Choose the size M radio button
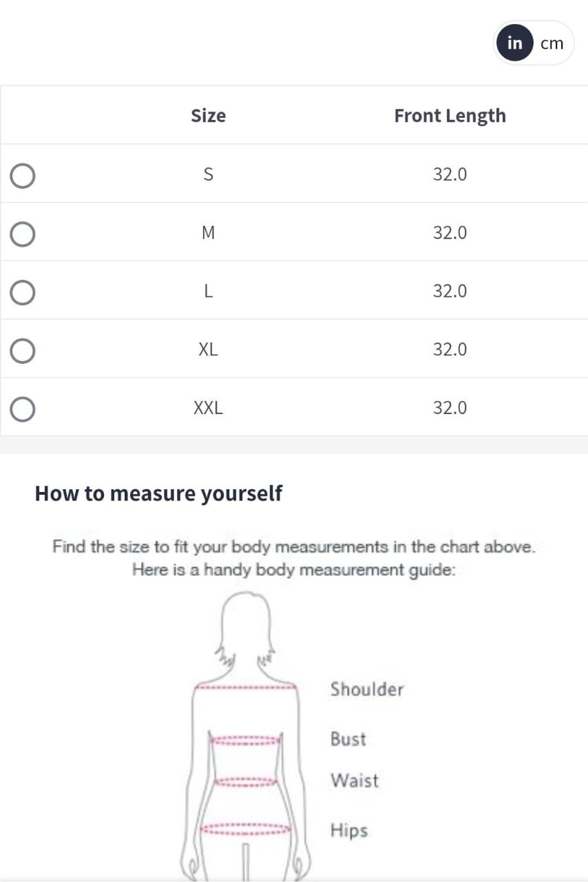 pos(23,234)
